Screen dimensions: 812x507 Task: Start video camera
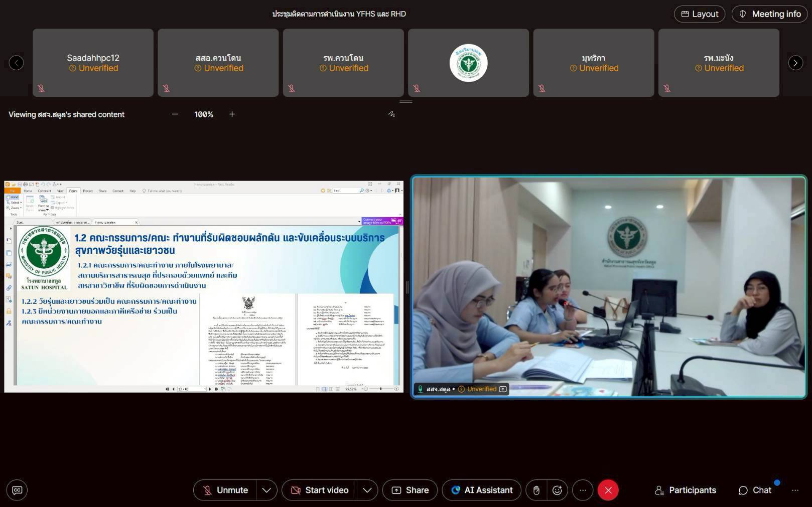tap(319, 490)
